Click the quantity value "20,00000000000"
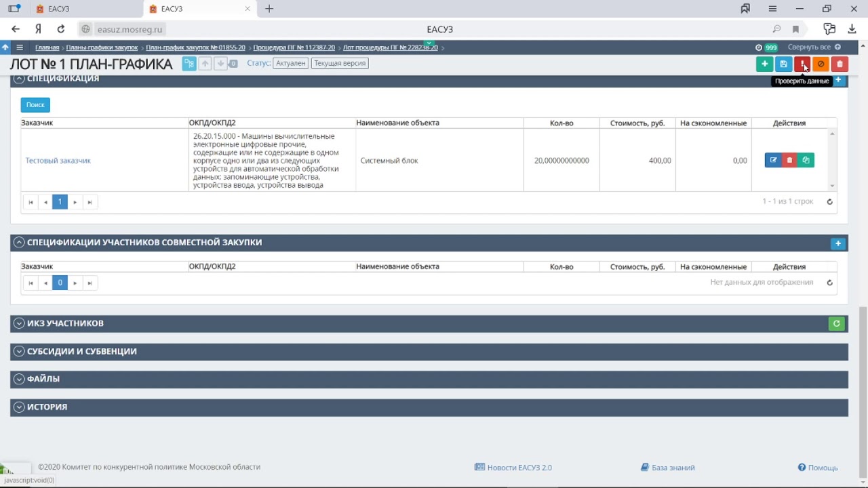 point(561,161)
